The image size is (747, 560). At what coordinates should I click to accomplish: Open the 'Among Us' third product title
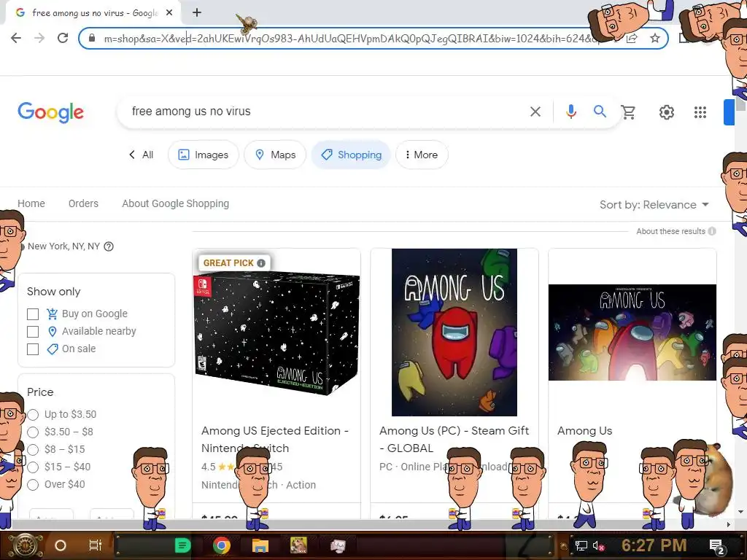tap(584, 431)
